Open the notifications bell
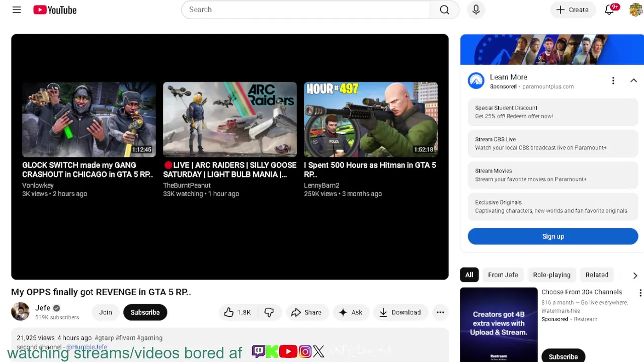This screenshot has height=362, width=644. [609, 10]
